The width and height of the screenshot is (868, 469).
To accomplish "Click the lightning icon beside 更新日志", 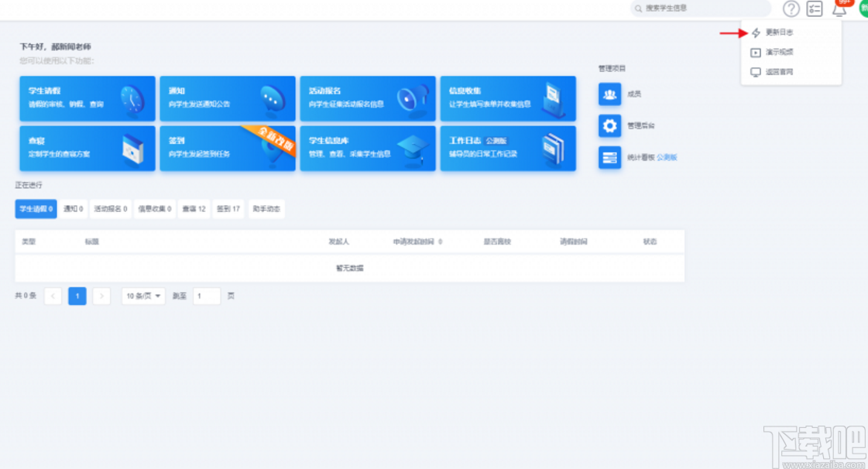I will (x=756, y=33).
